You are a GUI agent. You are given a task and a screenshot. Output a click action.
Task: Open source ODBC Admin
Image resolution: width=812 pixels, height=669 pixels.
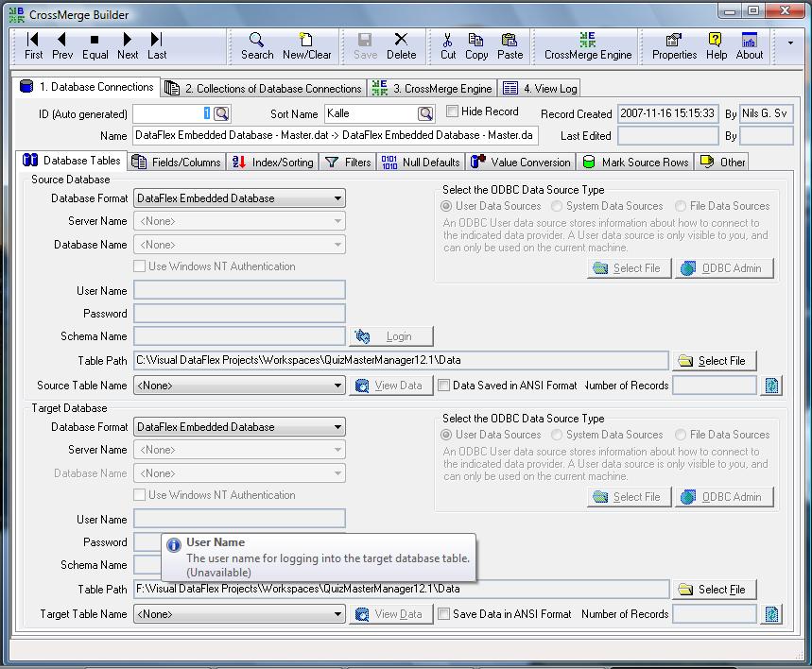(x=724, y=268)
